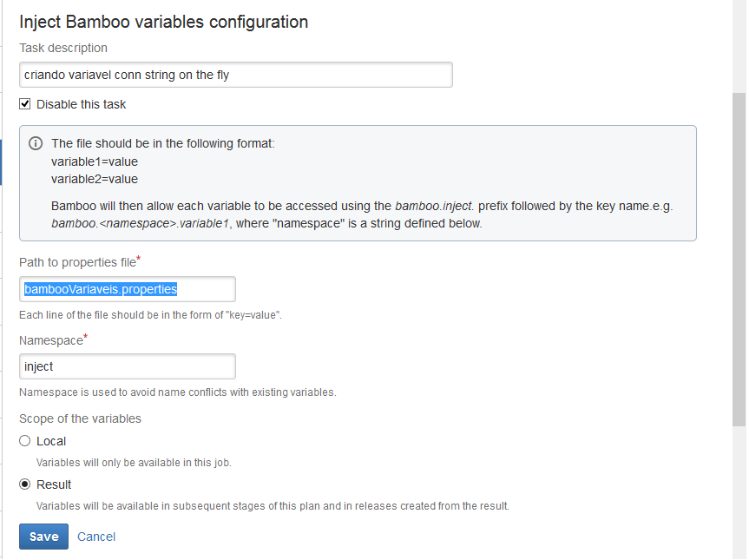Click the info icon in the format notice

click(36, 143)
